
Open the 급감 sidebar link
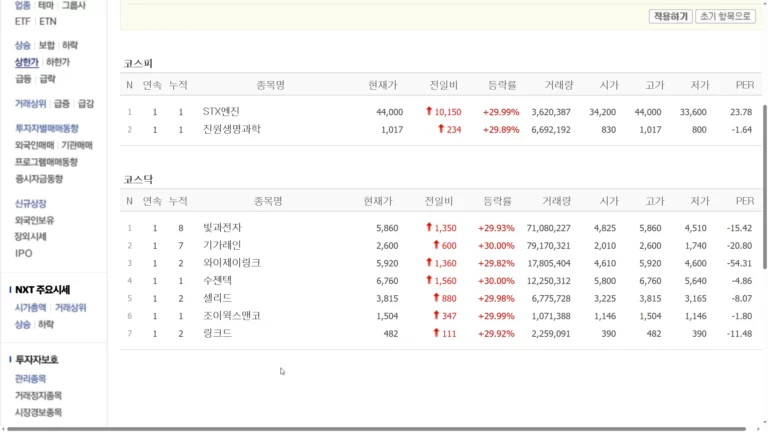pos(86,103)
